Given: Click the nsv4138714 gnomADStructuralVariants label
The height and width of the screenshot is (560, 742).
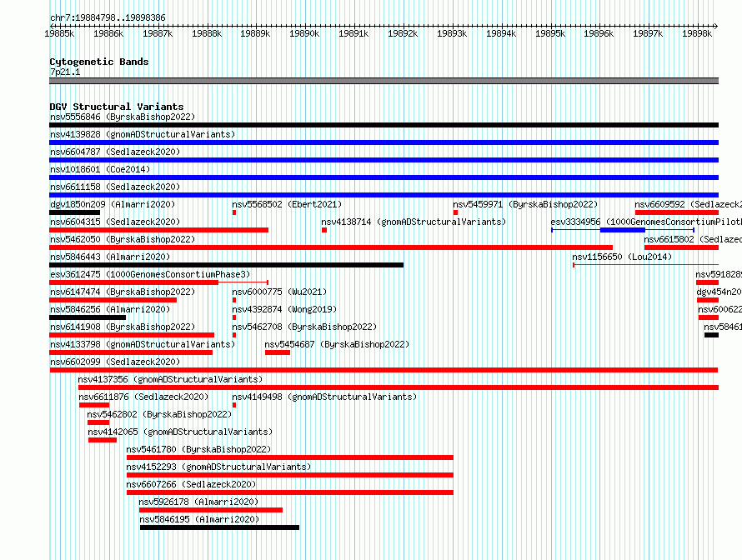Looking at the screenshot, I should pyautogui.click(x=414, y=222).
